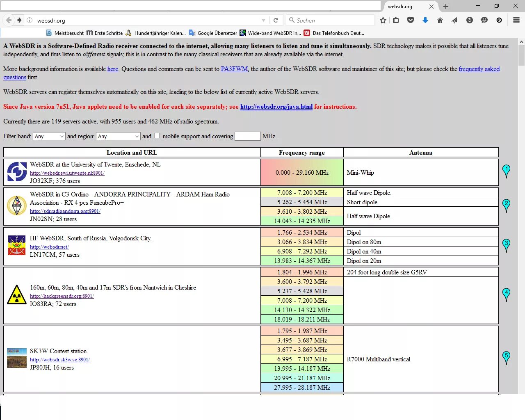The image size is (525, 420).
Task: Open Hundertjähriger Kalender bookmark
Action: tap(155, 33)
